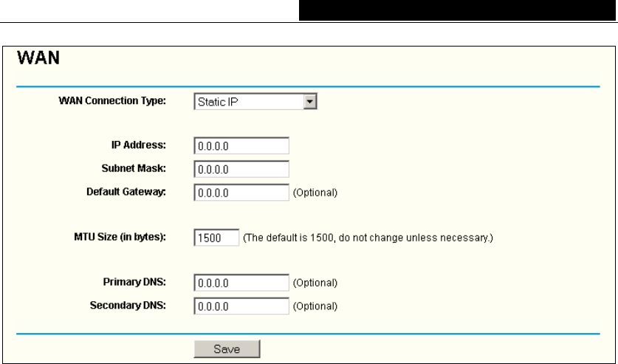Click the 'Default Gateway:' label
Viewport: 618px width, 364px height.
click(x=126, y=192)
